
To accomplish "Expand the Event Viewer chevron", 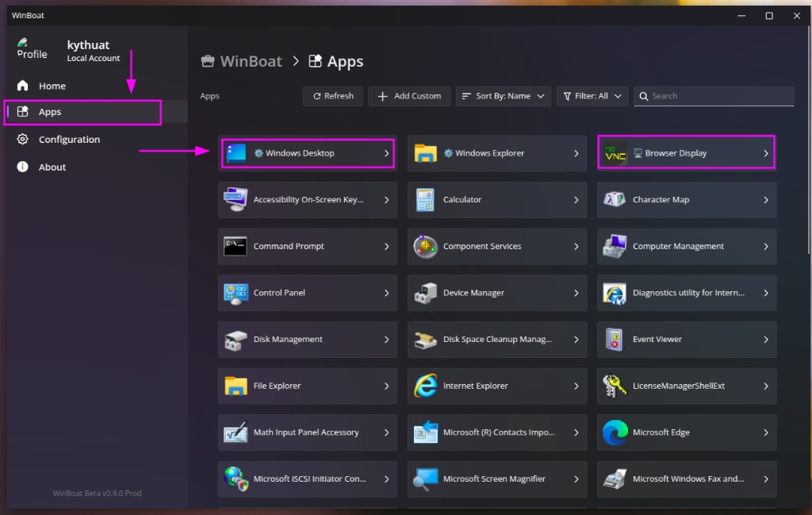I will (765, 340).
